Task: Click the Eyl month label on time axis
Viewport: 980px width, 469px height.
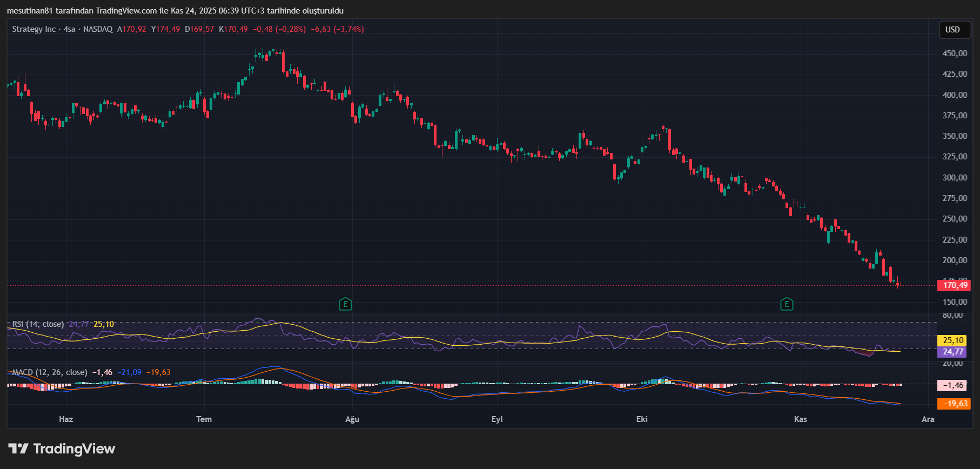Action: [x=497, y=419]
